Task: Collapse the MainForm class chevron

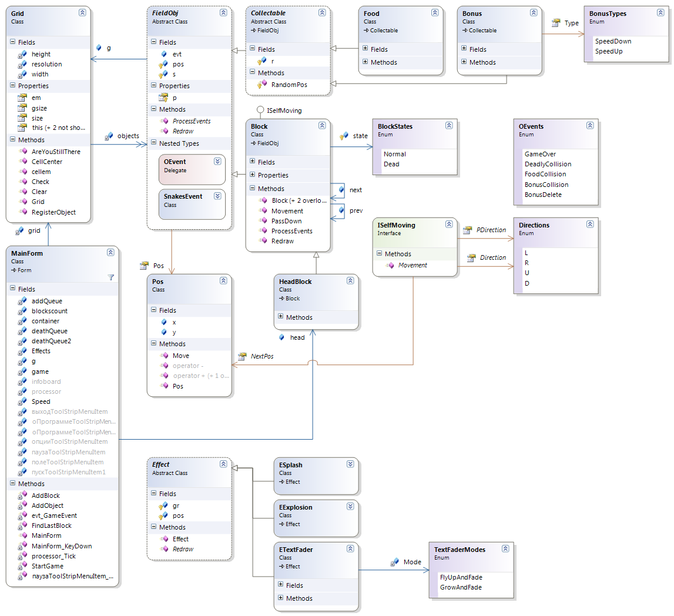Action: click(110, 253)
